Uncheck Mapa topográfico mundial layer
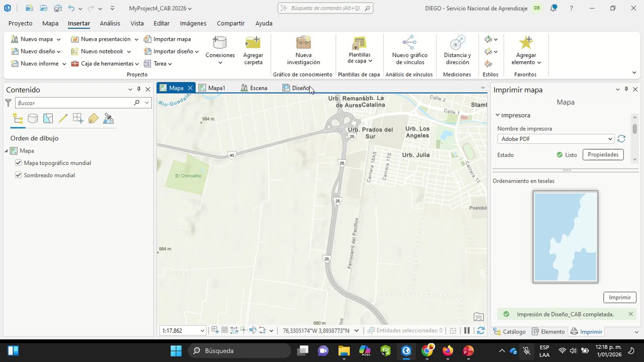The image size is (644, 362). [x=19, y=163]
